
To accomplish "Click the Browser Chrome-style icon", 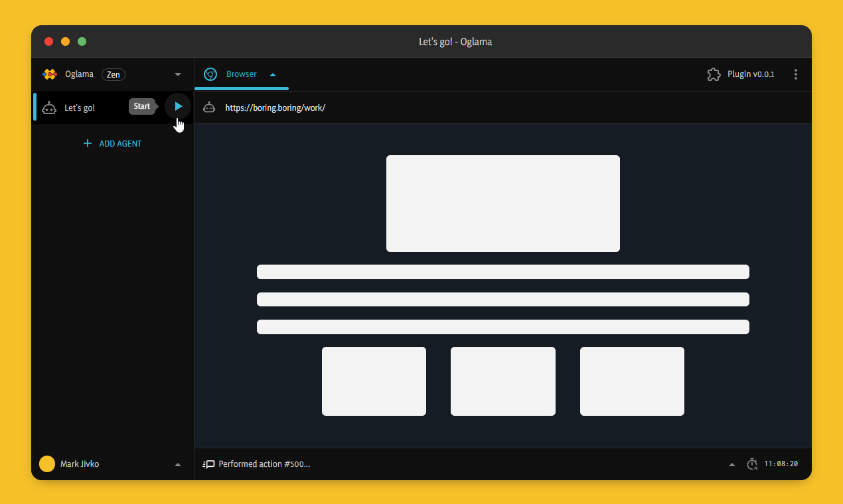I will point(210,74).
